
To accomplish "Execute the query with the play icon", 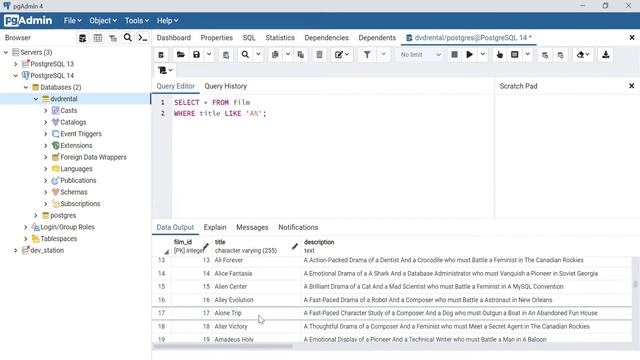I will [469, 54].
